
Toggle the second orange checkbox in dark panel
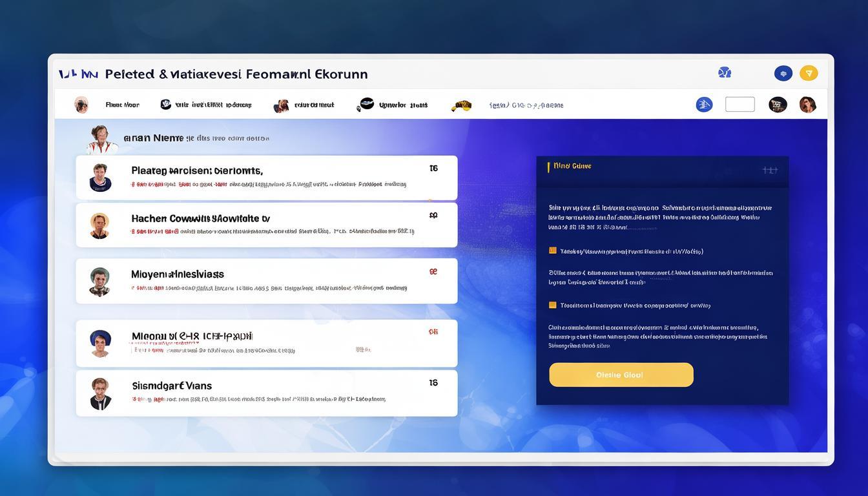click(553, 305)
